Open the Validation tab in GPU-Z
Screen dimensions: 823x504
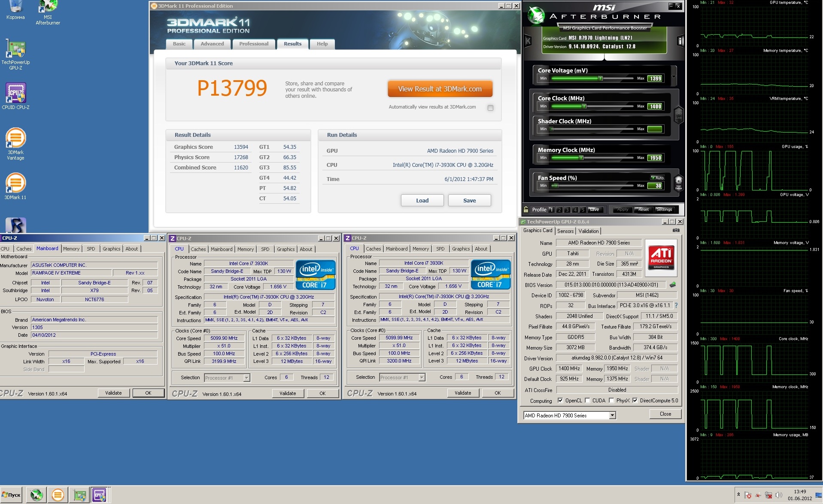[588, 231]
